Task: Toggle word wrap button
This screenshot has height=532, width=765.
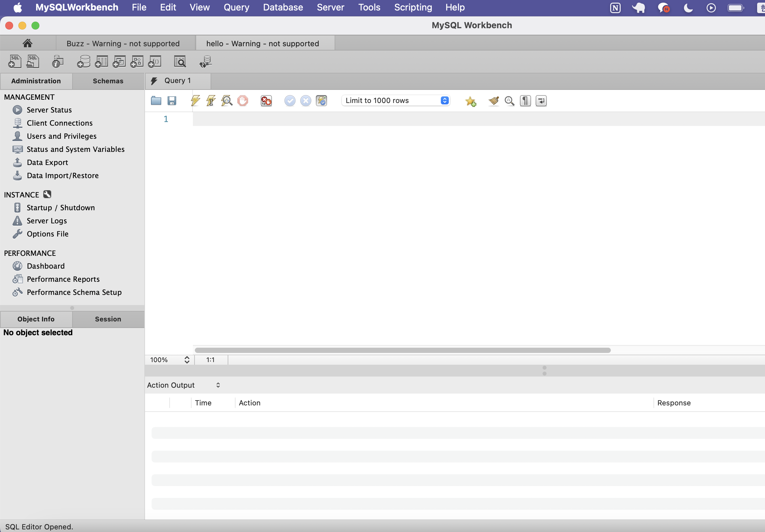Action: click(541, 101)
